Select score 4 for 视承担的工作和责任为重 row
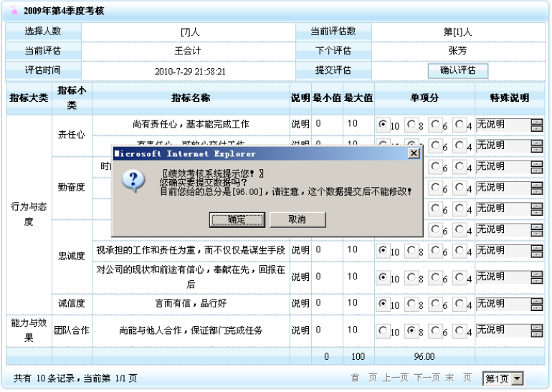The image size is (552, 392). click(460, 250)
